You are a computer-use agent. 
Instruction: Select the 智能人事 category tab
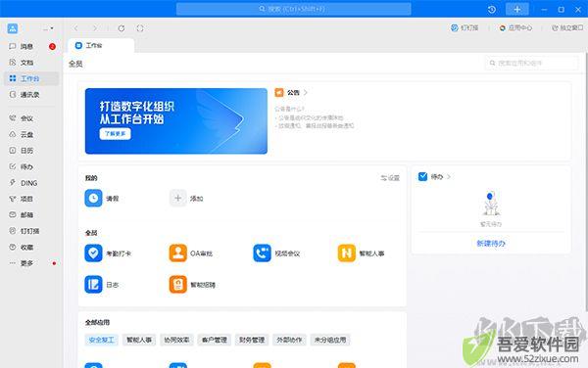139,340
